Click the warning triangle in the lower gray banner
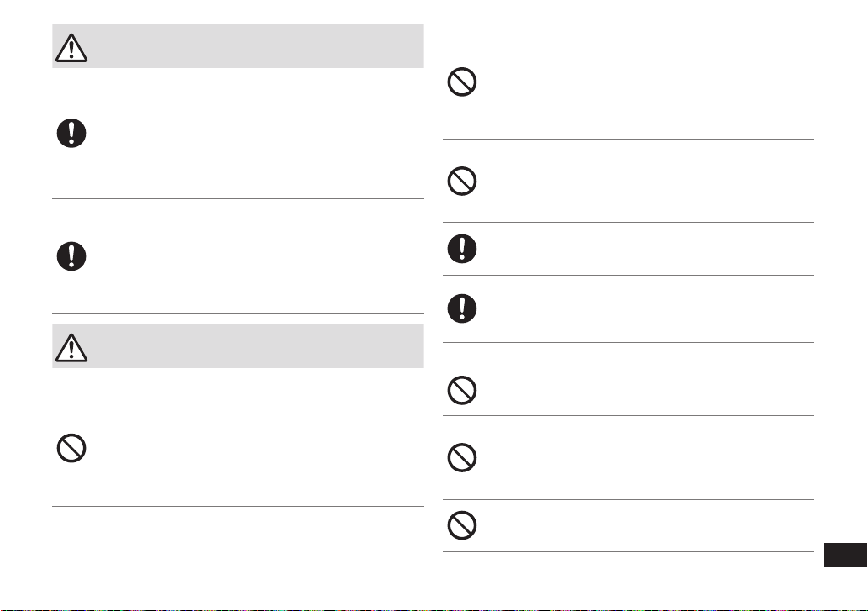Viewport: 868px width, 611px height. pyautogui.click(x=71, y=348)
